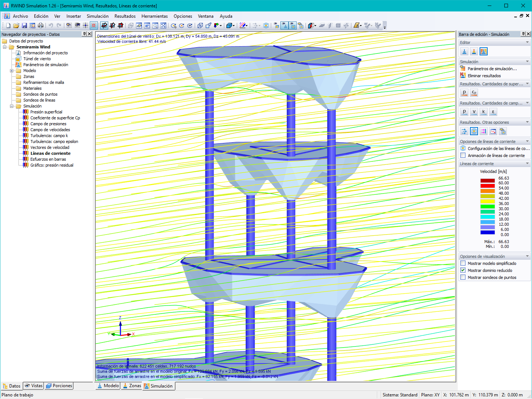Activate the velocity vectors arrows icon
This screenshot has width=532, height=399.
[464, 131]
